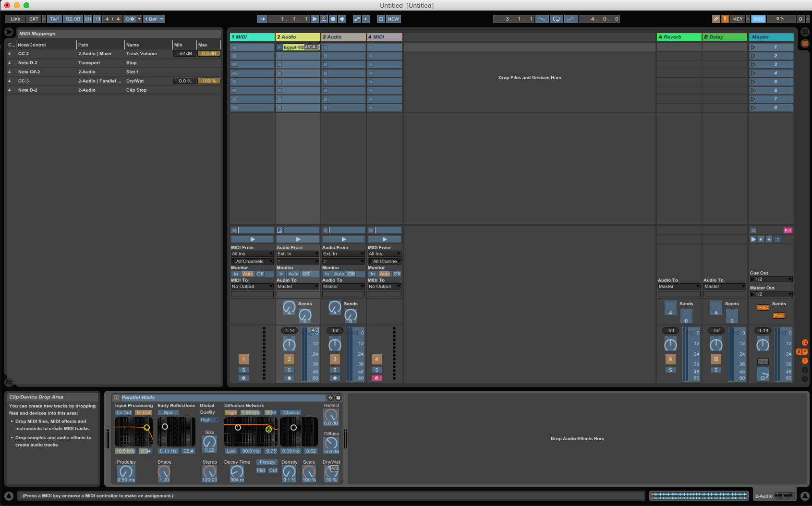Select the 1 MIDI track header

tap(252, 37)
